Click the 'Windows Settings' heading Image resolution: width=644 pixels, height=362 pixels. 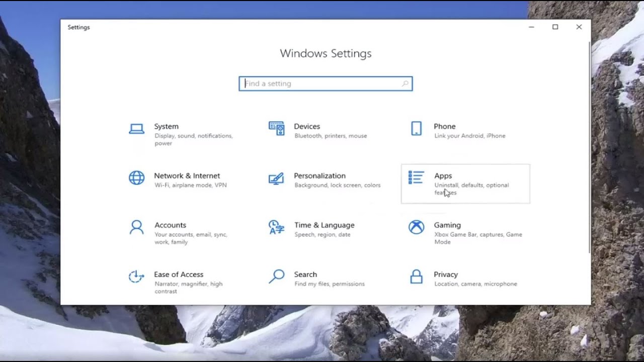click(326, 53)
